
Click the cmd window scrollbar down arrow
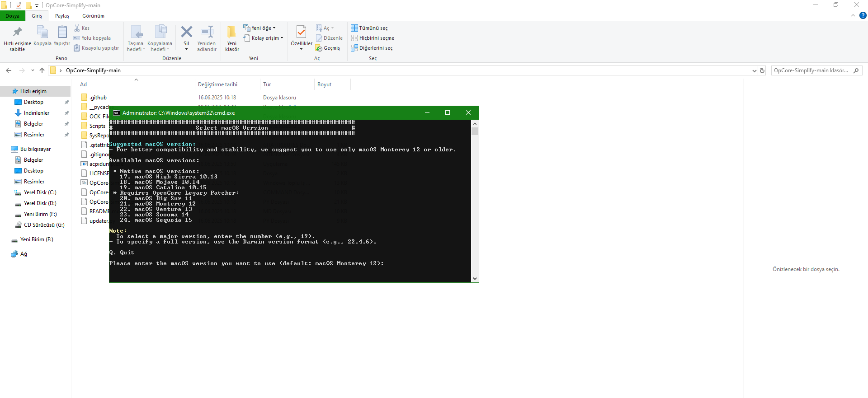coord(475,279)
